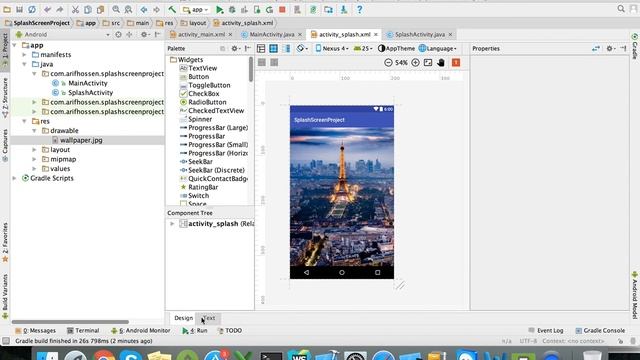Click the Palette vertical scrollbar
Viewport: 640px width, 360px height.
point(251,69)
